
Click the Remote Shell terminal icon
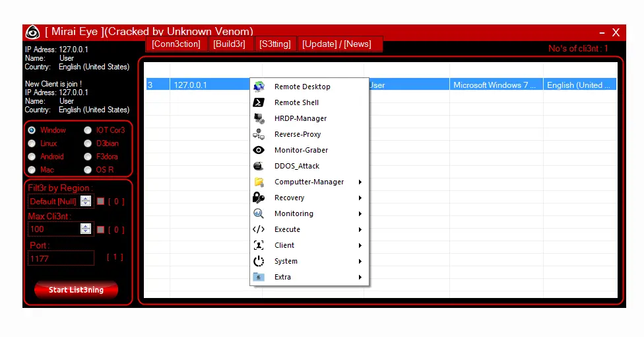point(259,102)
